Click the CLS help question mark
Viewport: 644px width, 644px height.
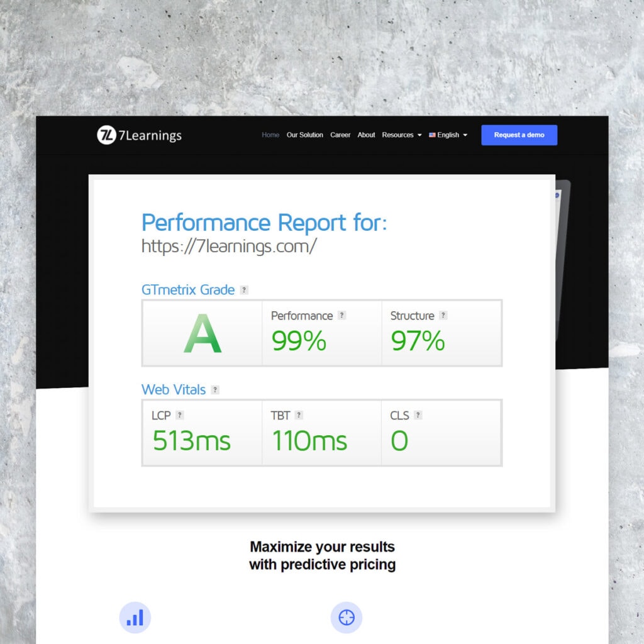point(418,415)
